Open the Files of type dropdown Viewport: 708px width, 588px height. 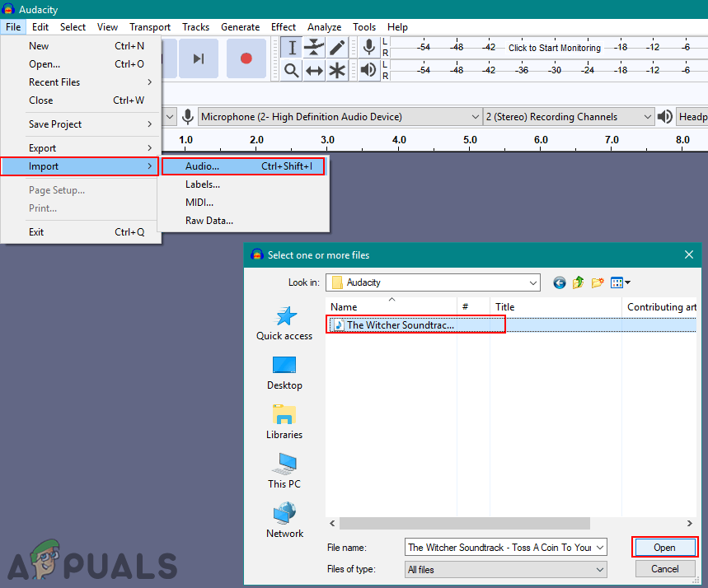(x=506, y=570)
